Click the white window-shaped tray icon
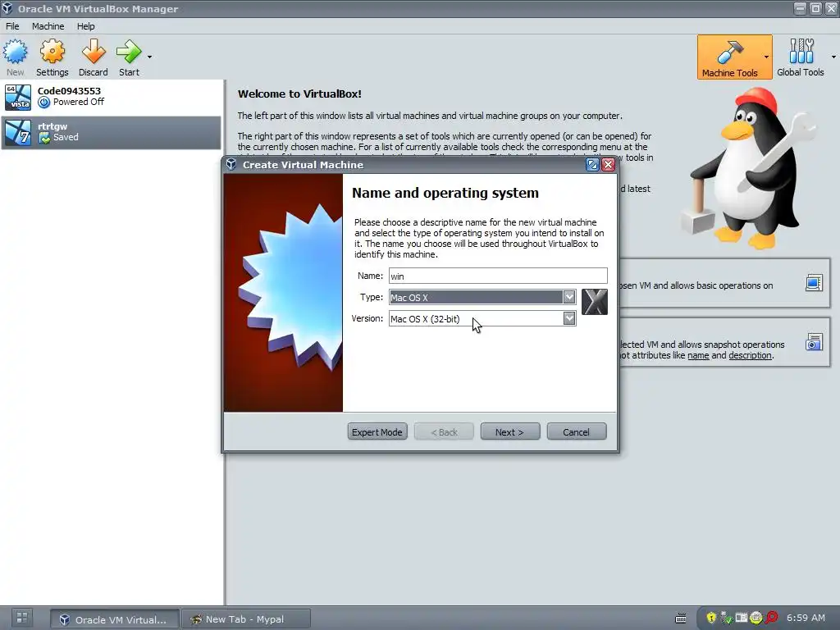This screenshot has width=840, height=630. pyautogui.click(x=742, y=618)
